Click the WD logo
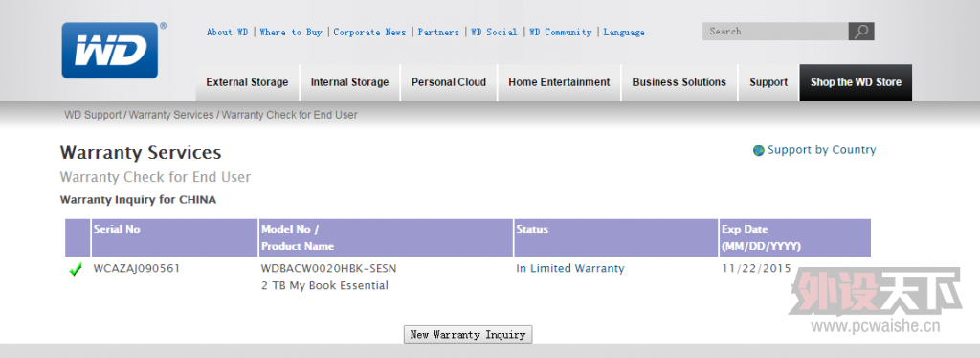 click(110, 50)
